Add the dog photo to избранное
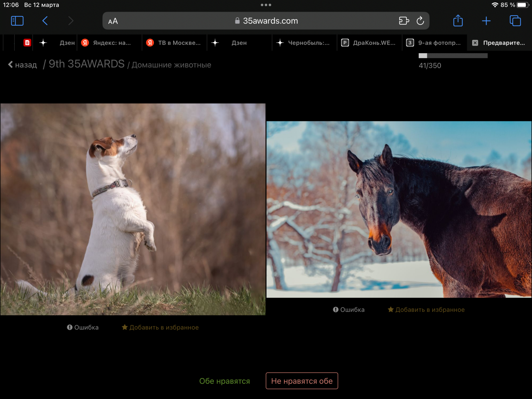 (x=160, y=328)
